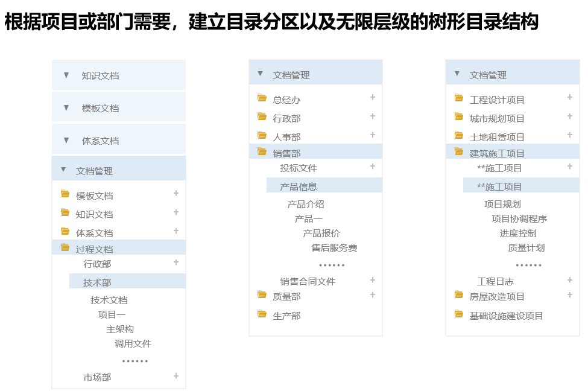Screen dimensions: 588x391
Task: Select 工程日志 subfolder
Action: (495, 281)
